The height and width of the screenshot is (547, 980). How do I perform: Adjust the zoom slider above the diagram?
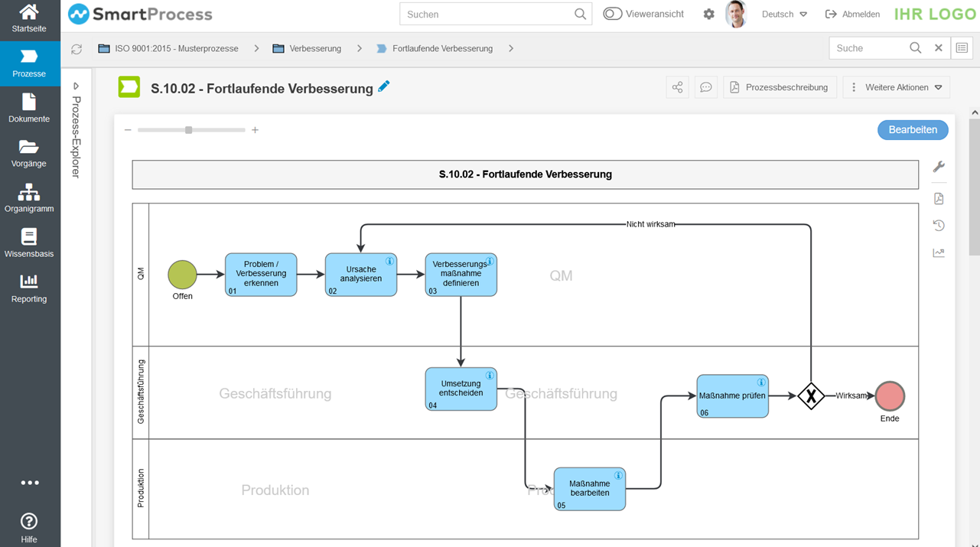190,129
